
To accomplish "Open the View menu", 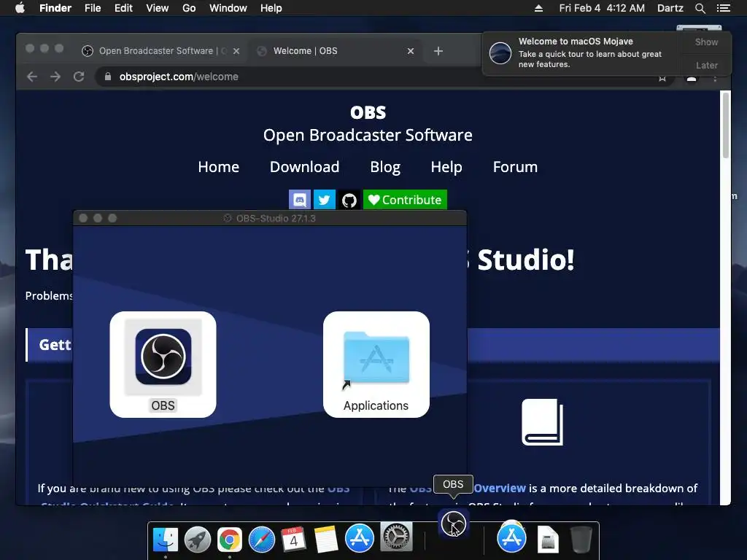I will click(x=158, y=8).
